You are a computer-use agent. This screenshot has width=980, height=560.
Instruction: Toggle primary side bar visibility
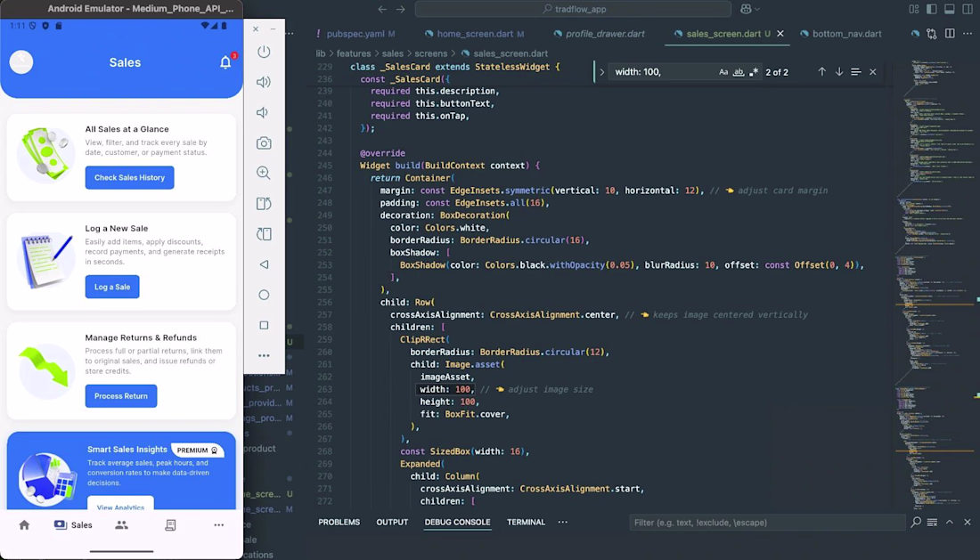click(931, 9)
